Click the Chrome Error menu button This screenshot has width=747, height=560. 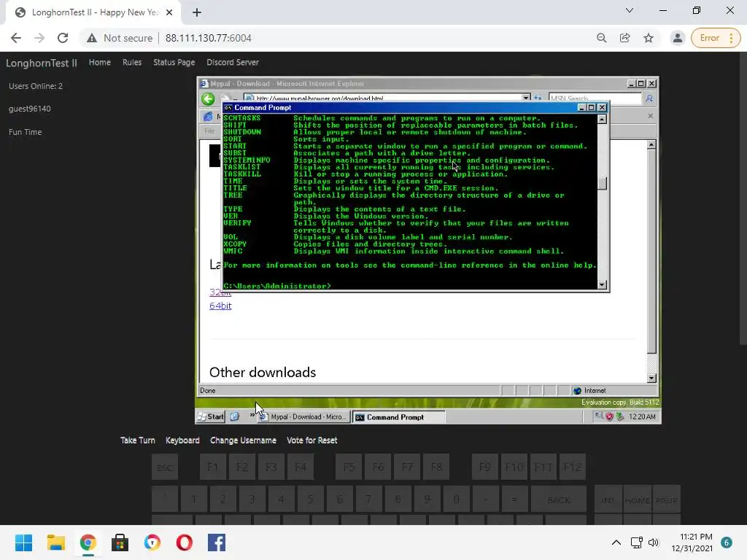(716, 38)
